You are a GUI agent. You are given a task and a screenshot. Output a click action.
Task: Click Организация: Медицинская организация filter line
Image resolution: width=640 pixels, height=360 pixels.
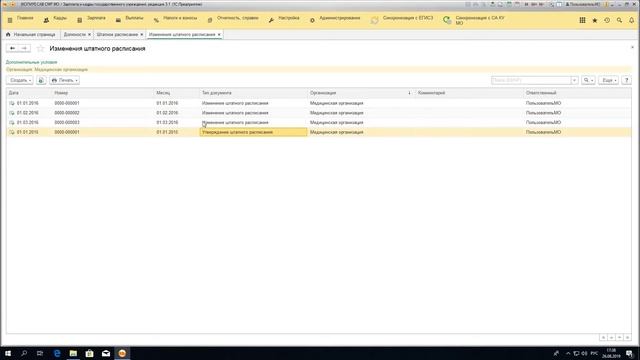coord(47,70)
